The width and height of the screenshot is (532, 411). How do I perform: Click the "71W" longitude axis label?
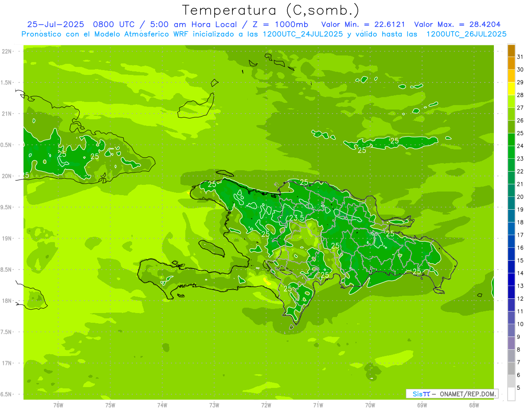point(318,405)
